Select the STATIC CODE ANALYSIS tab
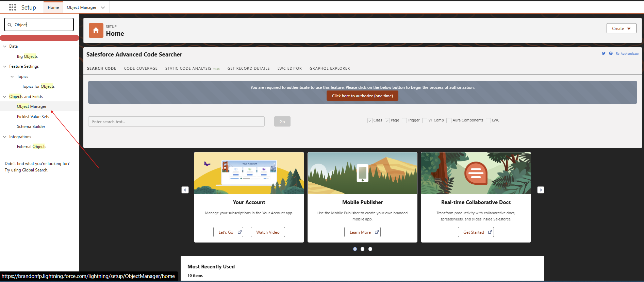 pos(192,68)
